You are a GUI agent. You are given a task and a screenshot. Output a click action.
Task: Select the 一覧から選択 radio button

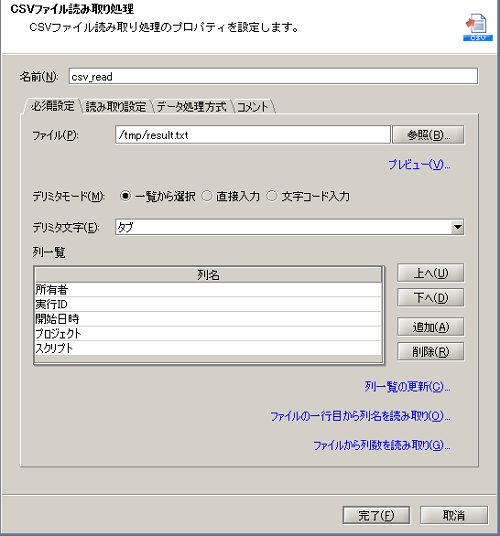pos(125,196)
